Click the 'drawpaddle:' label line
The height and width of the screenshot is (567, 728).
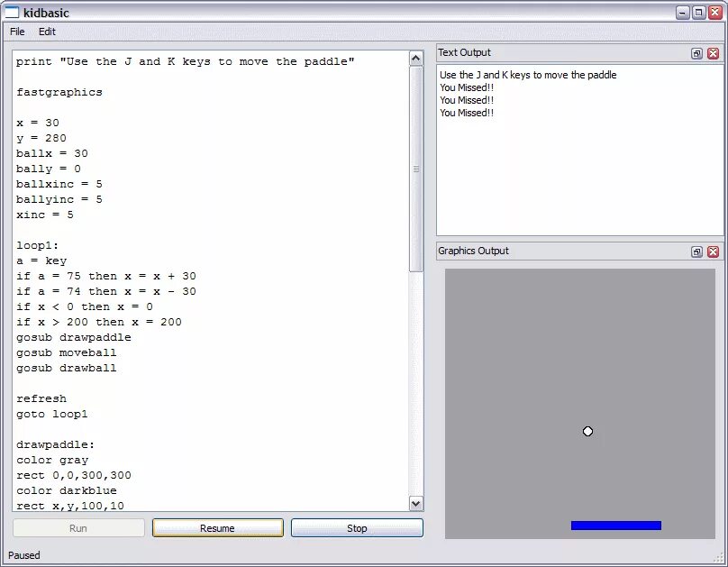pos(55,444)
